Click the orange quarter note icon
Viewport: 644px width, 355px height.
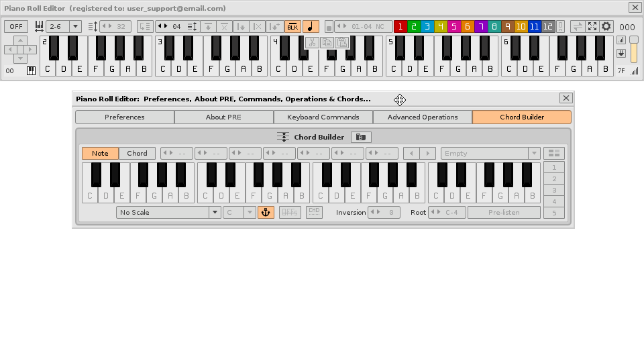coord(311,27)
